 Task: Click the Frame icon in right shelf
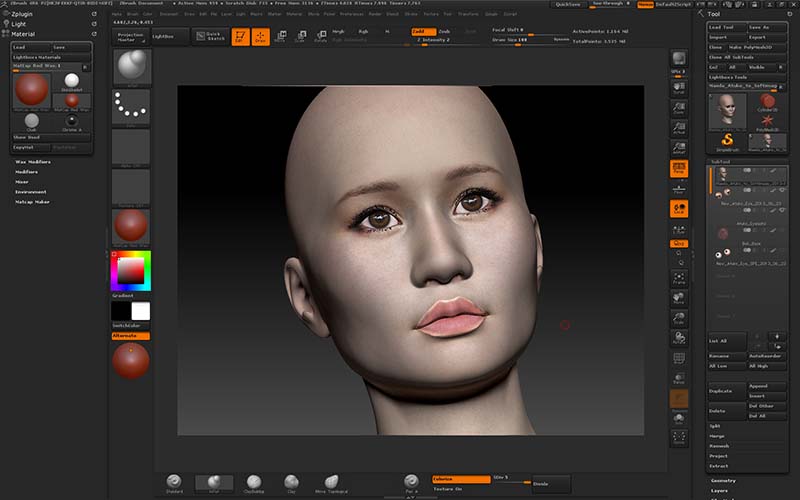tap(679, 278)
